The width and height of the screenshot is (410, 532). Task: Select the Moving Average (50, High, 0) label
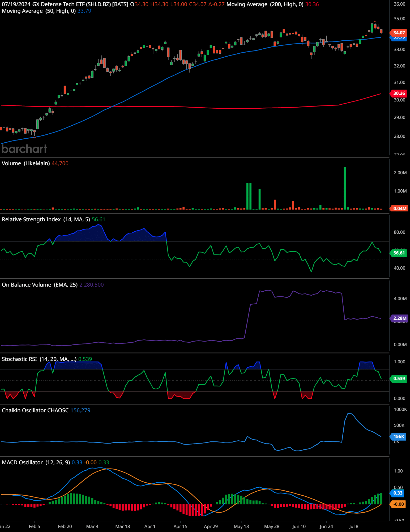point(39,11)
